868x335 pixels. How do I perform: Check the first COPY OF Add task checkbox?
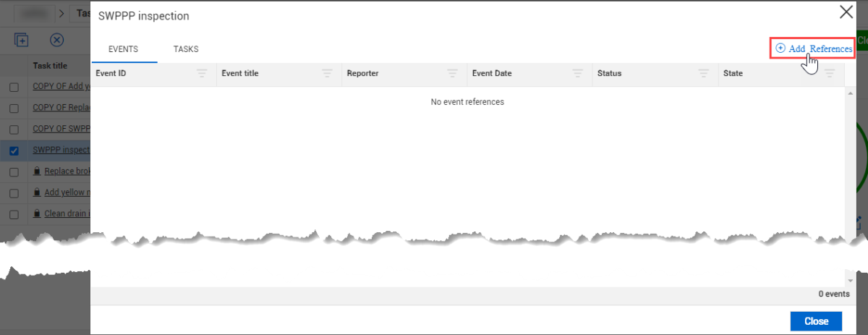14,87
